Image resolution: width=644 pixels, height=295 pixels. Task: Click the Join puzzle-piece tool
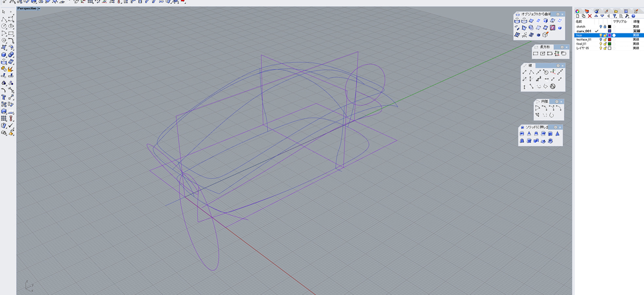point(4,69)
